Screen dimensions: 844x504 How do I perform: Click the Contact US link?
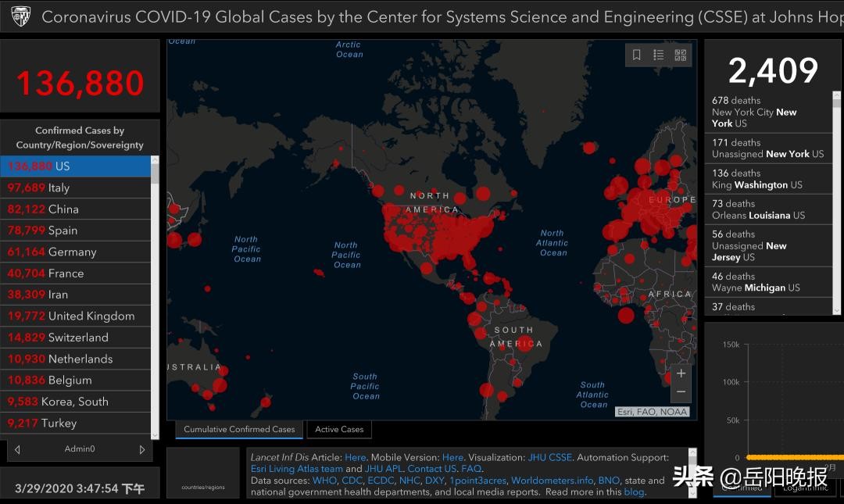point(431,469)
